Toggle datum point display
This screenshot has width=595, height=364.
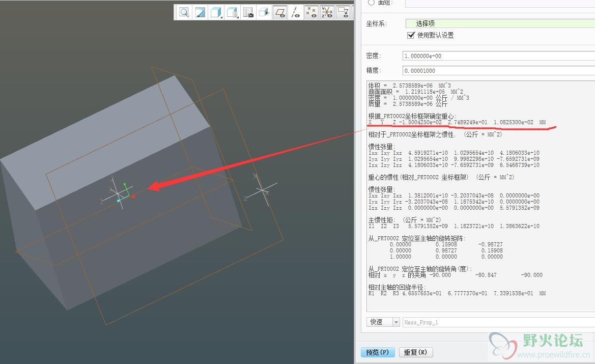click(x=311, y=13)
